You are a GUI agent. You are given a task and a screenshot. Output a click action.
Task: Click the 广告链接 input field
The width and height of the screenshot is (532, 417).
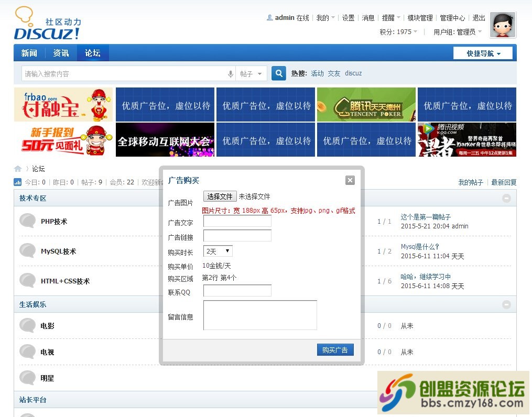click(237, 235)
